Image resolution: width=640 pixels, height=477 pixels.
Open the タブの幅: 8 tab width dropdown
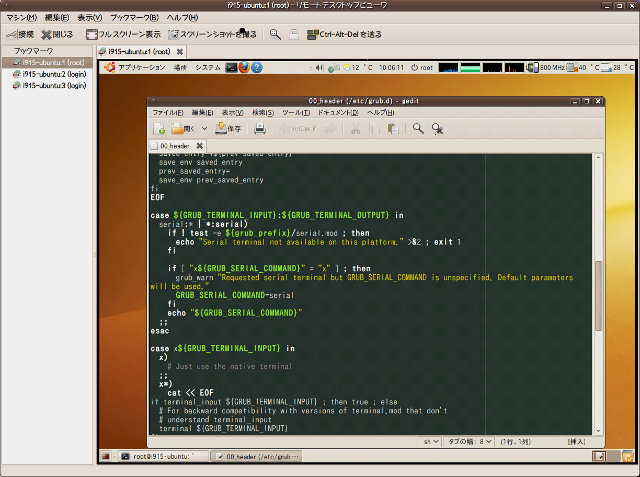(470, 442)
